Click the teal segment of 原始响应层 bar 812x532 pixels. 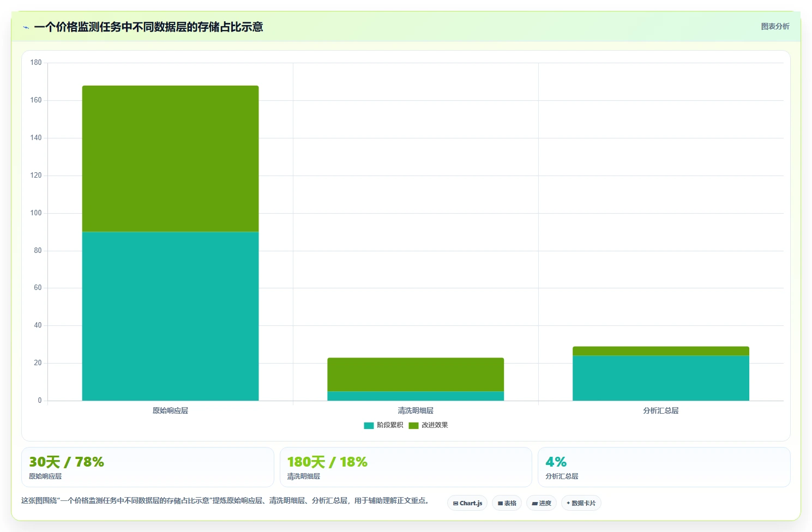pos(170,316)
